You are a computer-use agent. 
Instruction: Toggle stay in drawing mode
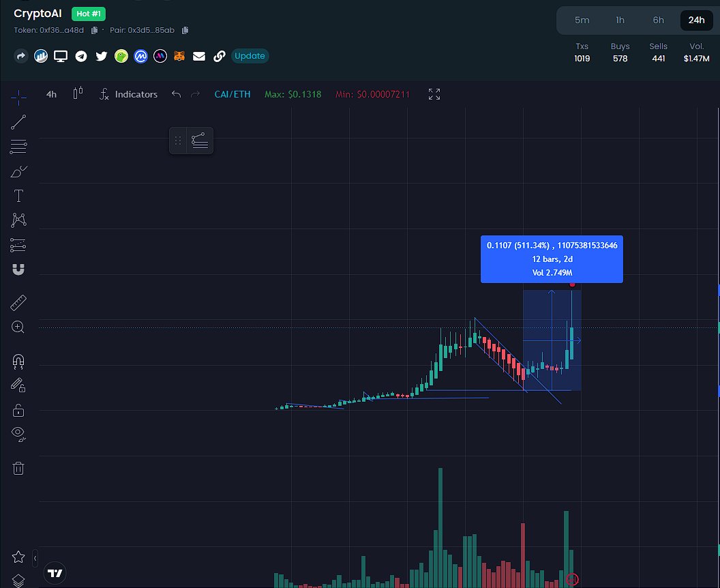pos(18,385)
